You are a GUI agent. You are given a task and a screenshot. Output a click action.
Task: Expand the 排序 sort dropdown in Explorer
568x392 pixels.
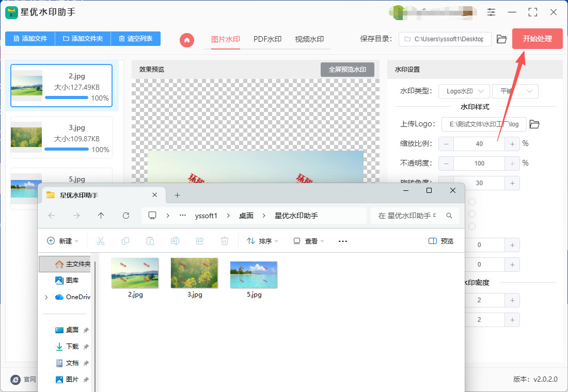[x=262, y=241]
